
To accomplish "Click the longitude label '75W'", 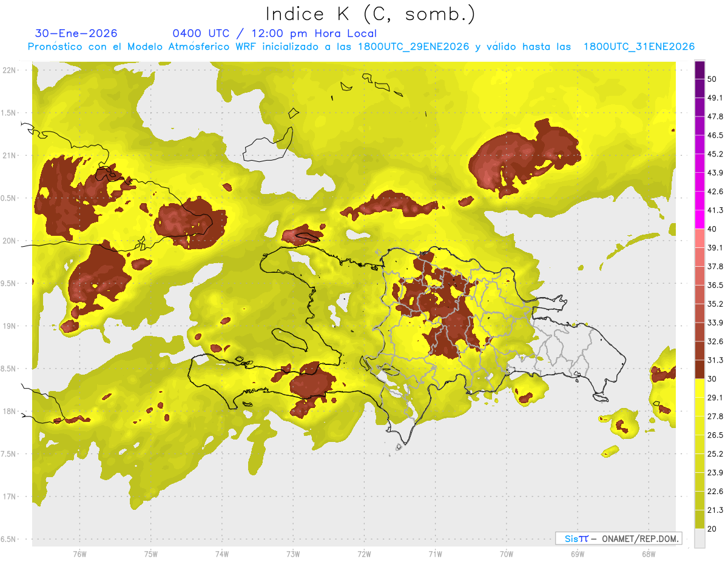I will click(151, 554).
